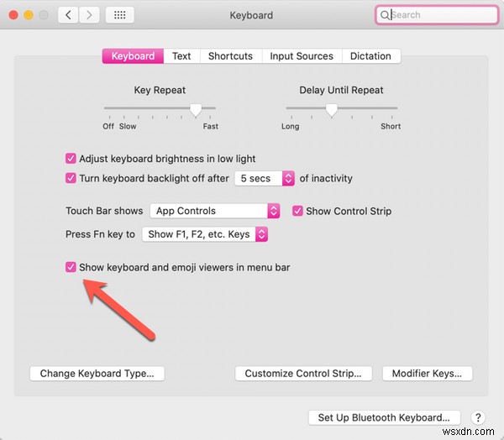Switch to the Text tab

[x=181, y=56]
